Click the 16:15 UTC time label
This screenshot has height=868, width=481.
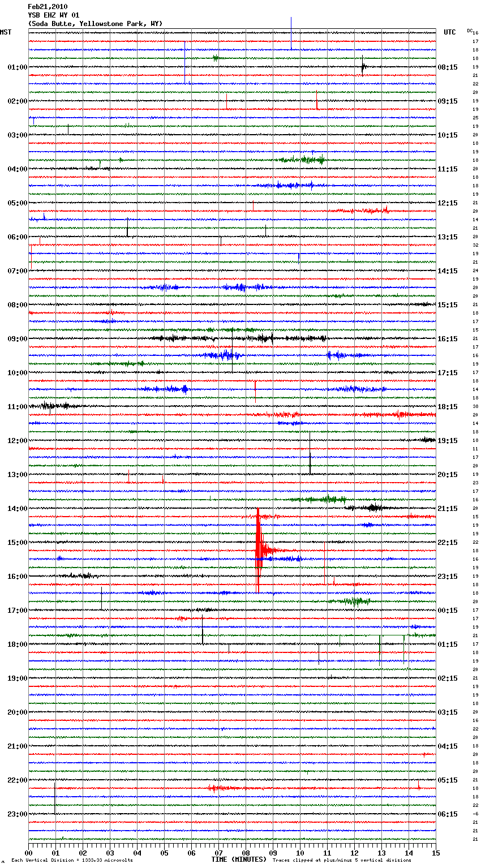coord(448,339)
